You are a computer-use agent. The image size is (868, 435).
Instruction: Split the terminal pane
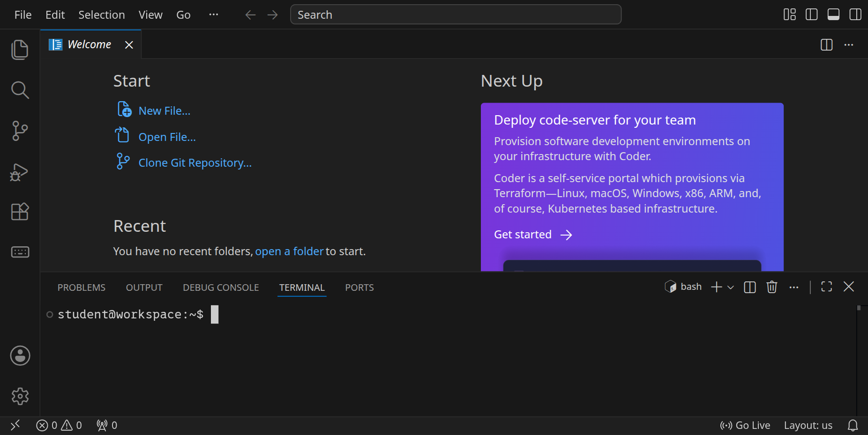pyautogui.click(x=750, y=287)
